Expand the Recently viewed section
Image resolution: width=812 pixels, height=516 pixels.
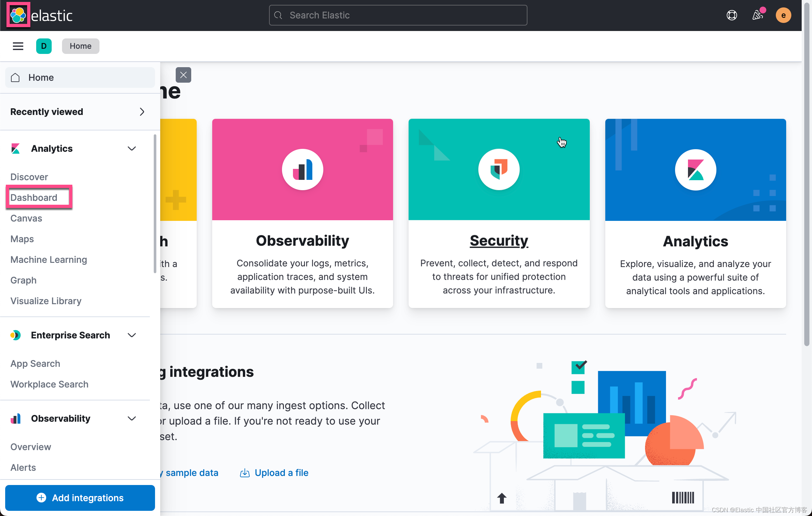(142, 111)
